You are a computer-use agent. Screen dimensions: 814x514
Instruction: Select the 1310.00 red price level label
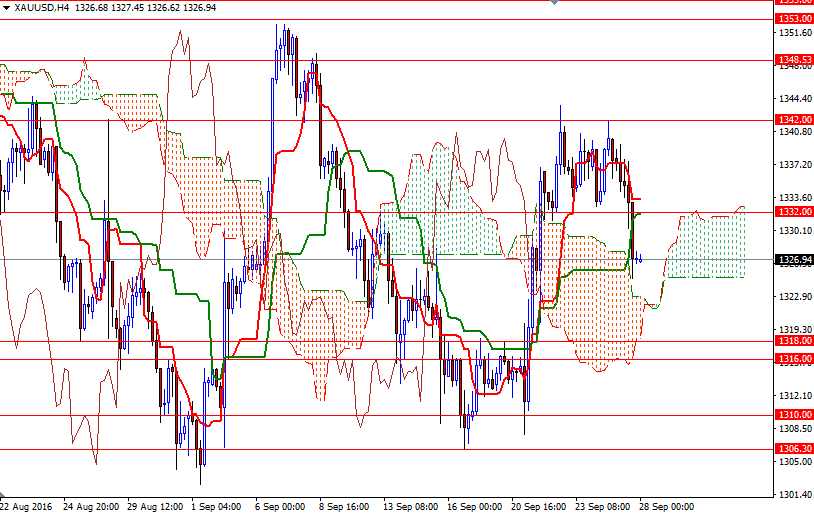click(x=794, y=415)
